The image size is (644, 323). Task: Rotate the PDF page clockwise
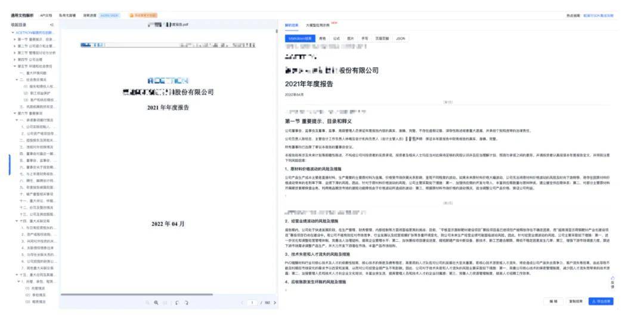pos(186,303)
